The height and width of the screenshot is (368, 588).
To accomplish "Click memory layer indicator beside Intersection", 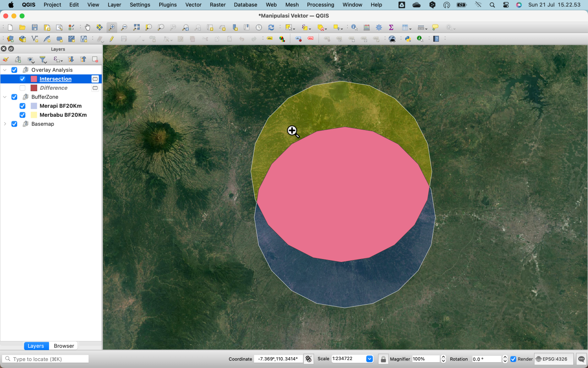I will pos(95,79).
